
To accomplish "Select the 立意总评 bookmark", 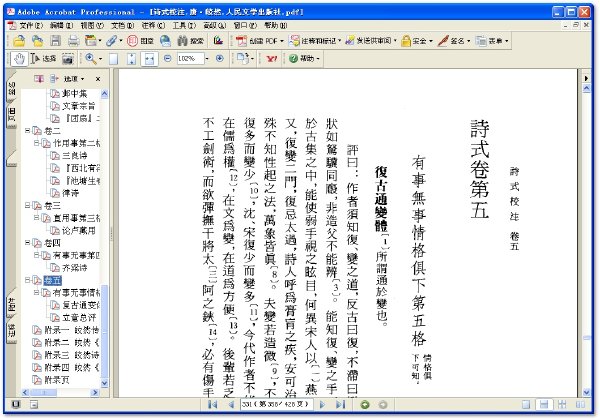I will click(79, 317).
